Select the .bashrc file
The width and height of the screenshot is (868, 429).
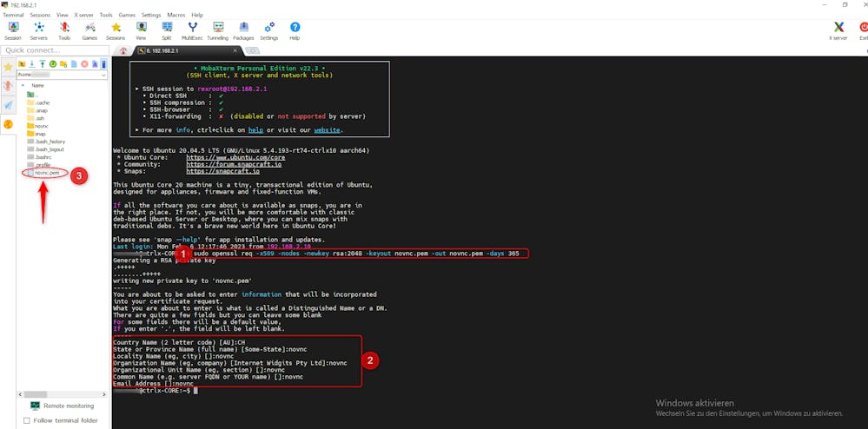[38, 157]
